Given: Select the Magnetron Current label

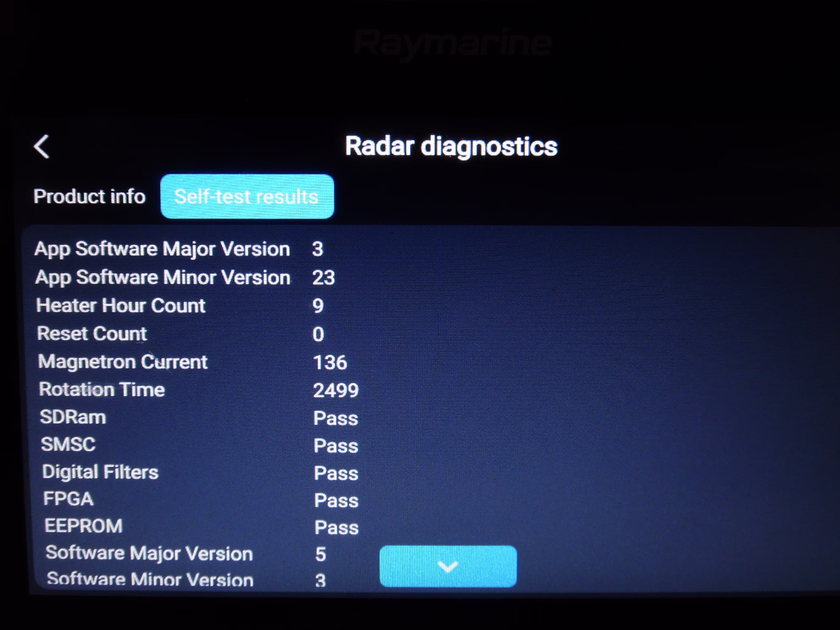Looking at the screenshot, I should pos(123,362).
